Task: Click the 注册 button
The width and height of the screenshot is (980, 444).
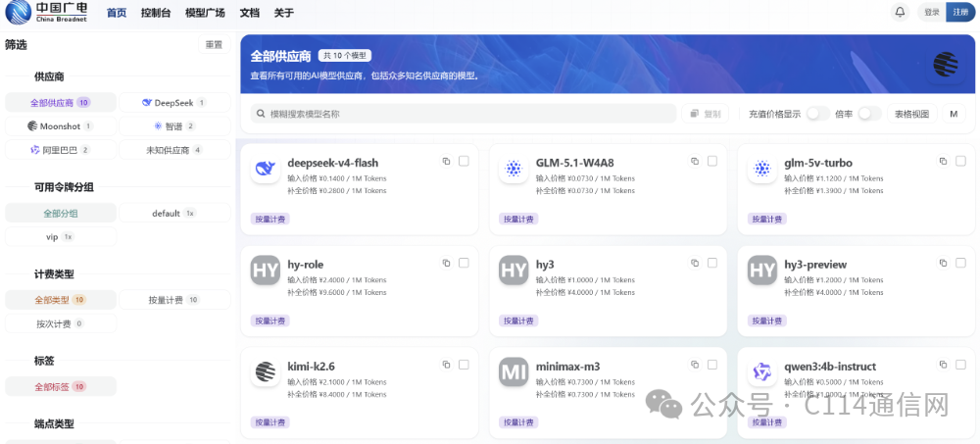Action: pyautogui.click(x=960, y=13)
